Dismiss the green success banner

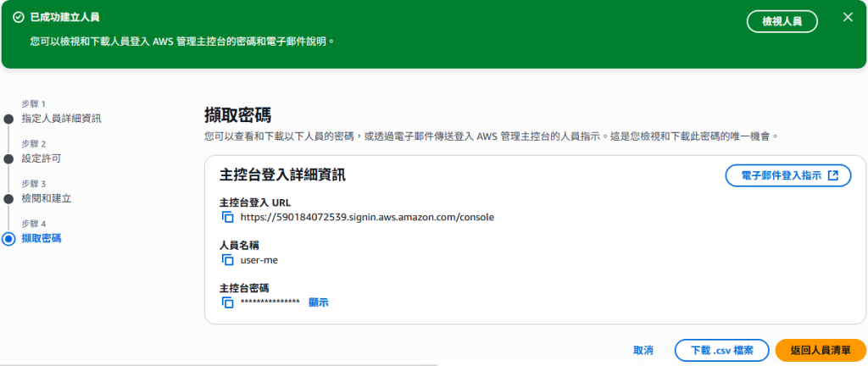click(848, 17)
